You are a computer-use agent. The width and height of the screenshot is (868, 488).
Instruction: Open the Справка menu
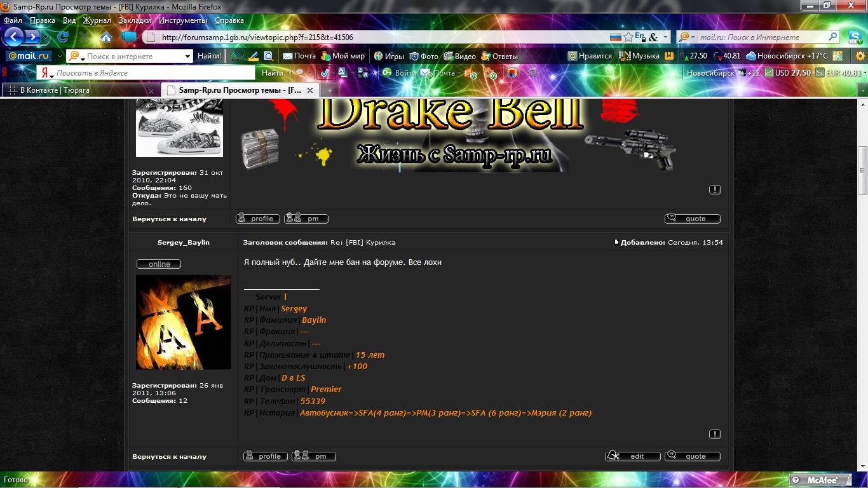[229, 20]
